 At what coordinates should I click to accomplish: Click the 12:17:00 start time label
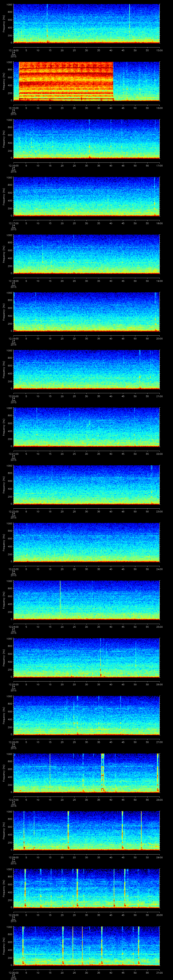13,223
